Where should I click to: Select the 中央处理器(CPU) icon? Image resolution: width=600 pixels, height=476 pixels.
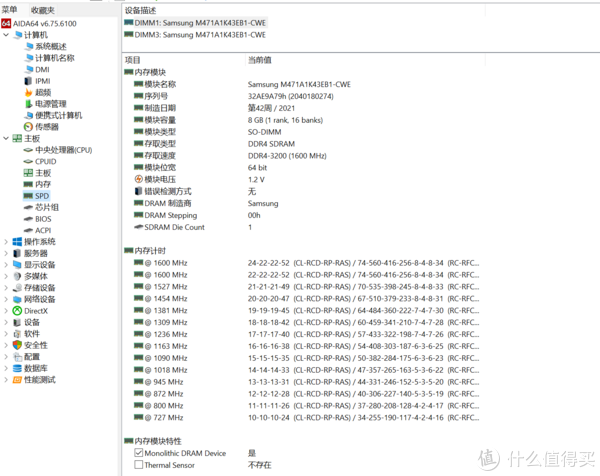[28, 150]
